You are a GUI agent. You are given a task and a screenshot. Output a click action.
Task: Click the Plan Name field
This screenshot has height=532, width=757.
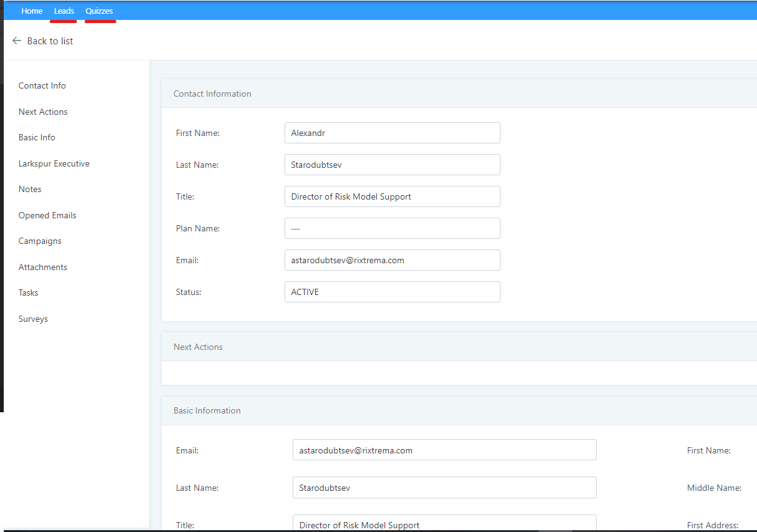(x=392, y=228)
